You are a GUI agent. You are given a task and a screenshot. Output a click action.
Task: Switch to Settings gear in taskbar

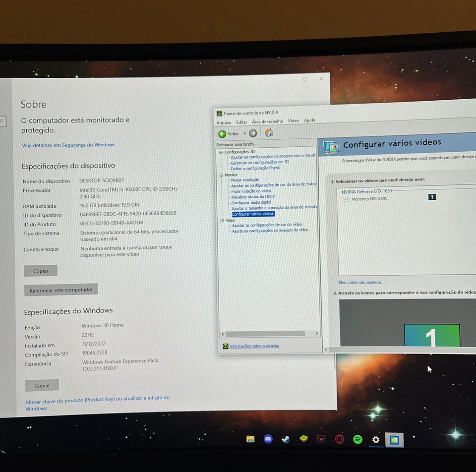coord(376,439)
